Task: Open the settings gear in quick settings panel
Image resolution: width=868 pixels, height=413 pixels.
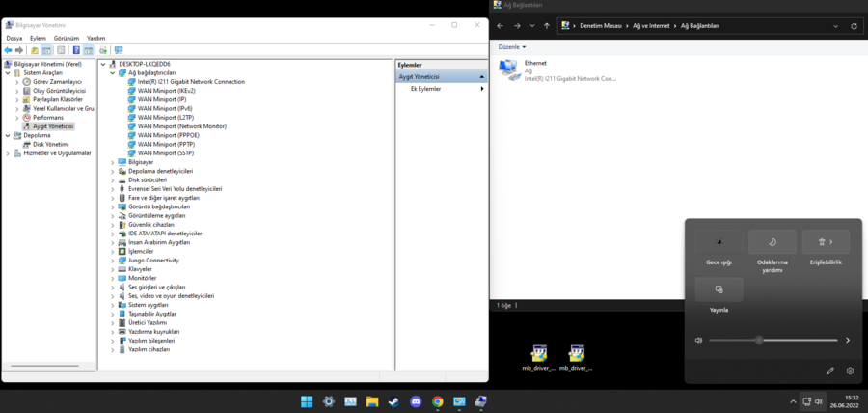Action: (850, 371)
